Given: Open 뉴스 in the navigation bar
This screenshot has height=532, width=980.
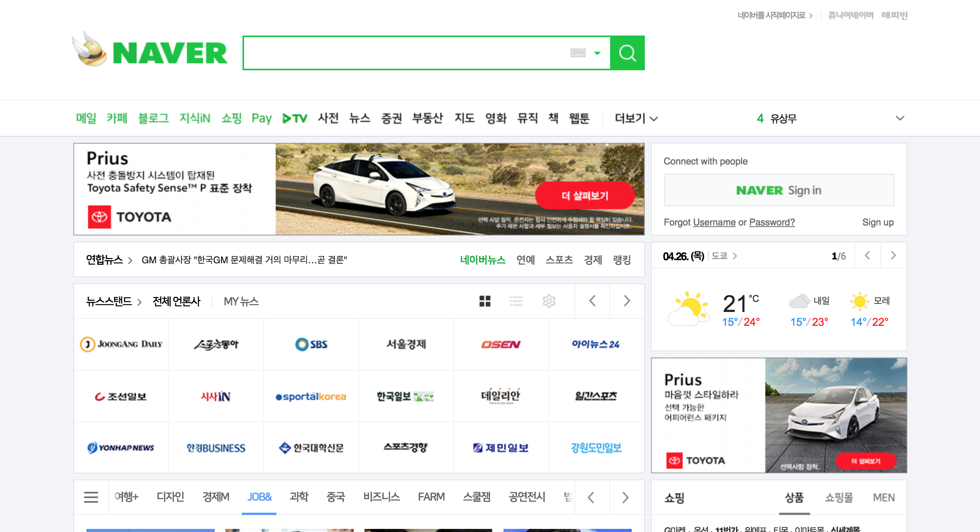Looking at the screenshot, I should (x=359, y=118).
